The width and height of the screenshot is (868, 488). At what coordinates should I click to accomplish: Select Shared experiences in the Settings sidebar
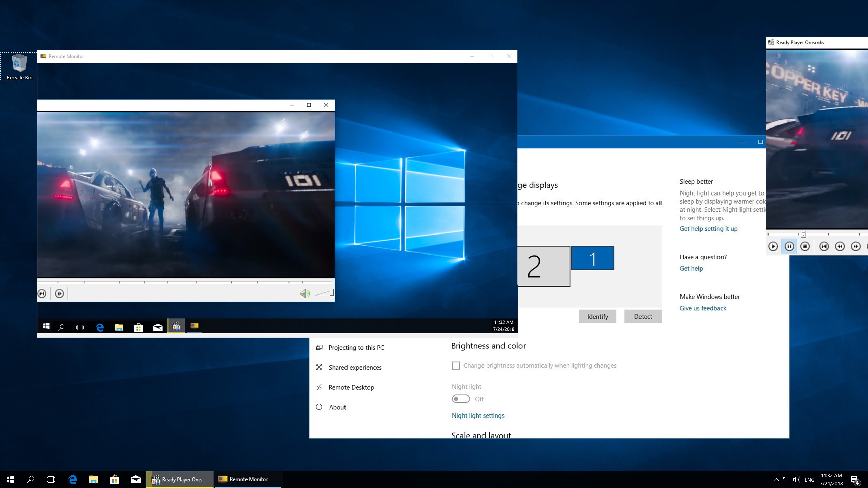[355, 367]
